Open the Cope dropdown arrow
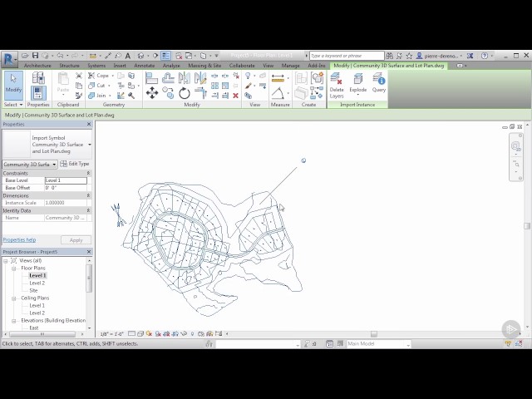The height and width of the screenshot is (399, 532). pos(112,76)
